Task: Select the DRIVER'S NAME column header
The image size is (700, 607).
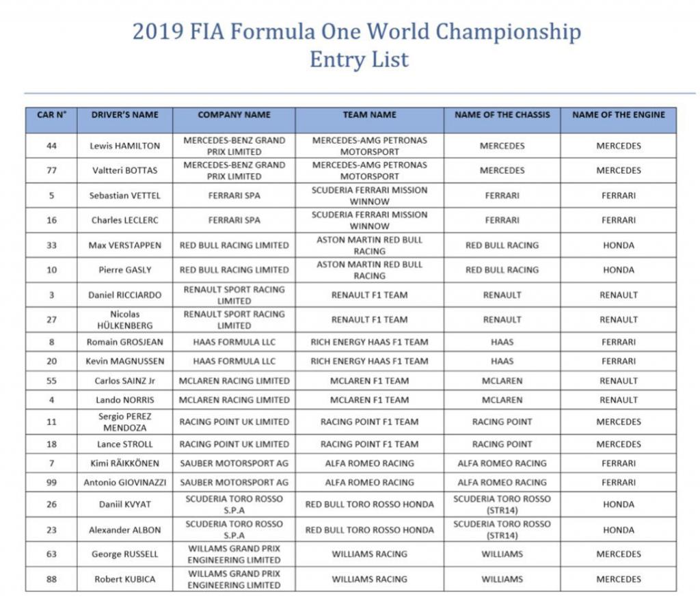Action: pyautogui.click(x=125, y=120)
